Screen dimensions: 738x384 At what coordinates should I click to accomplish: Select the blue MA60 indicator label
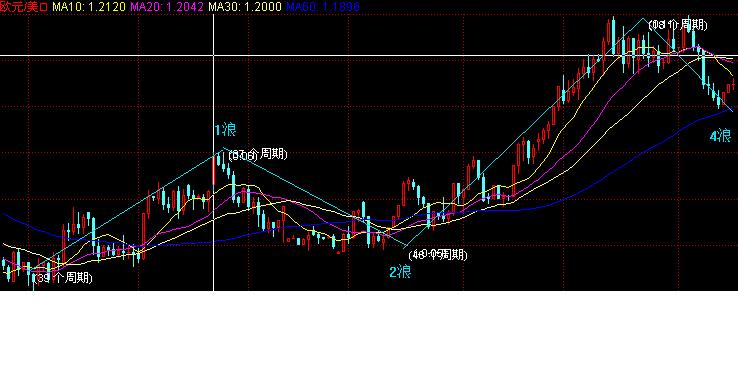pyautogui.click(x=323, y=7)
